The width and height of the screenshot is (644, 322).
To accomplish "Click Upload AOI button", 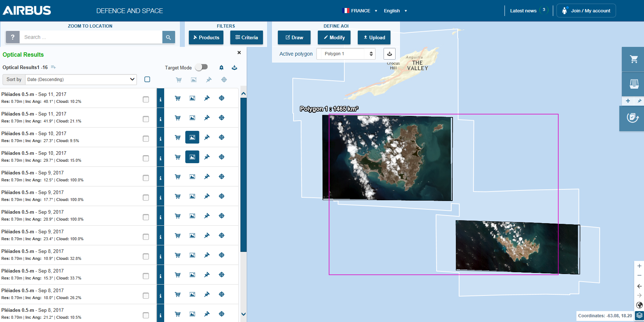I will click(374, 37).
